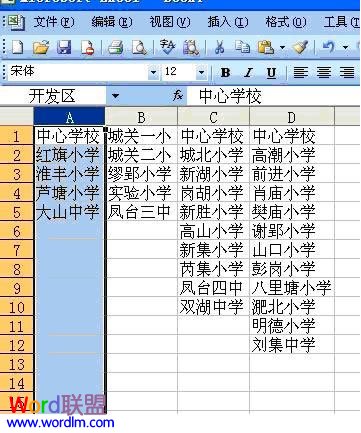The width and height of the screenshot is (361, 433).
Task: Click the Select All corner box
Action: (16, 116)
